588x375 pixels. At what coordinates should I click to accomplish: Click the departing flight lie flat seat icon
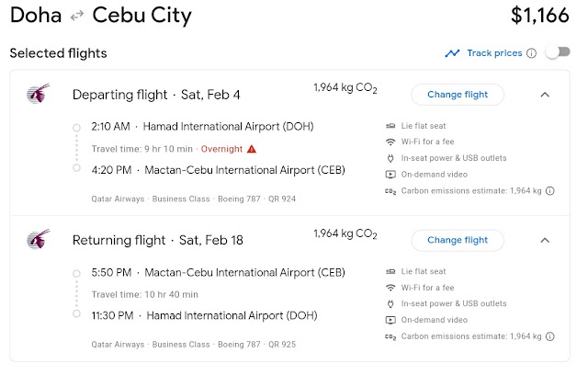(x=391, y=126)
